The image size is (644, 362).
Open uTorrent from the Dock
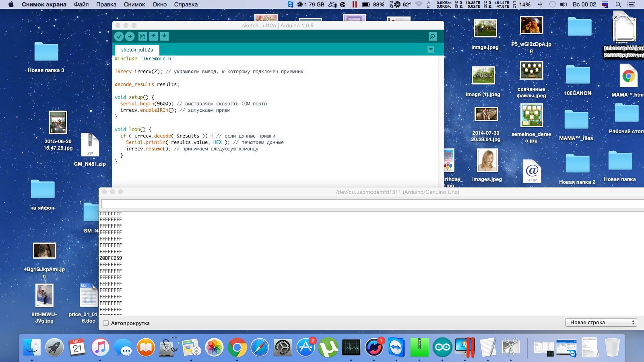tap(328, 347)
